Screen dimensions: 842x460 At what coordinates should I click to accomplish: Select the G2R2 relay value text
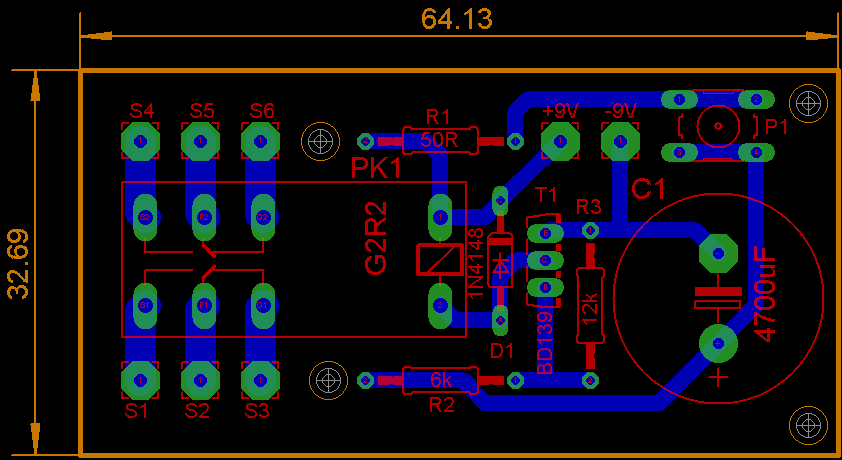coord(376,238)
